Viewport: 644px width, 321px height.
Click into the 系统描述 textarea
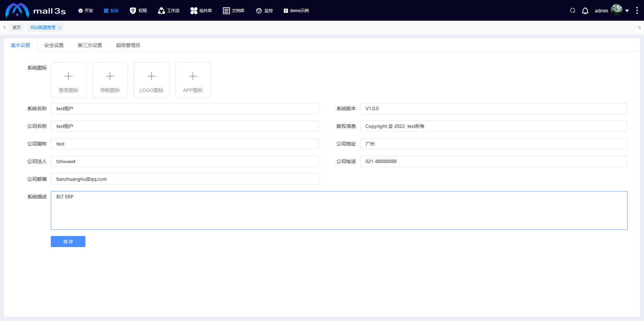tap(339, 210)
